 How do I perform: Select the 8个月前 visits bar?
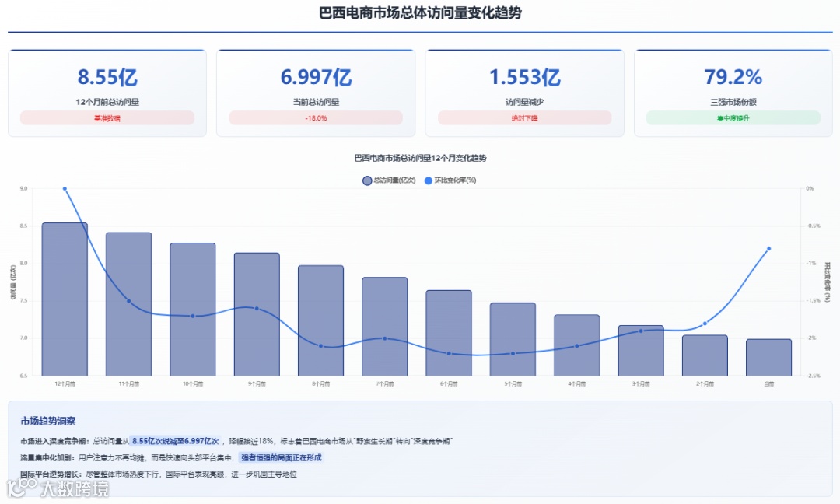321,320
